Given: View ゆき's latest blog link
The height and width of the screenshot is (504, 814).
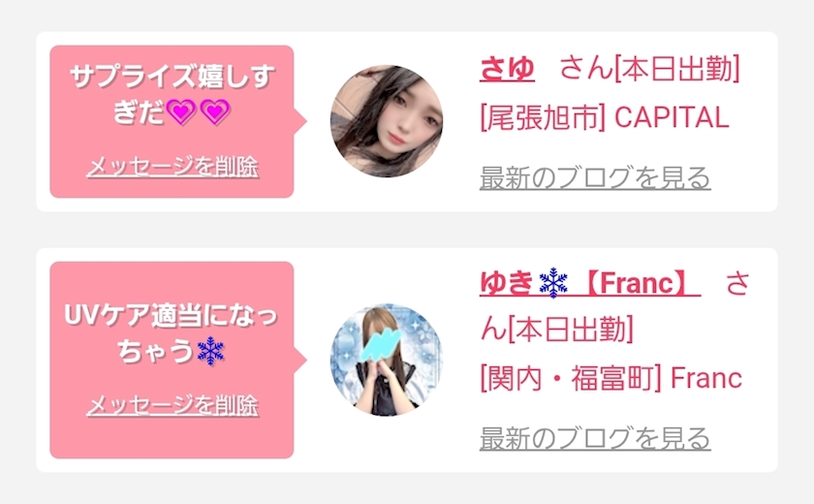Looking at the screenshot, I should pos(595,439).
